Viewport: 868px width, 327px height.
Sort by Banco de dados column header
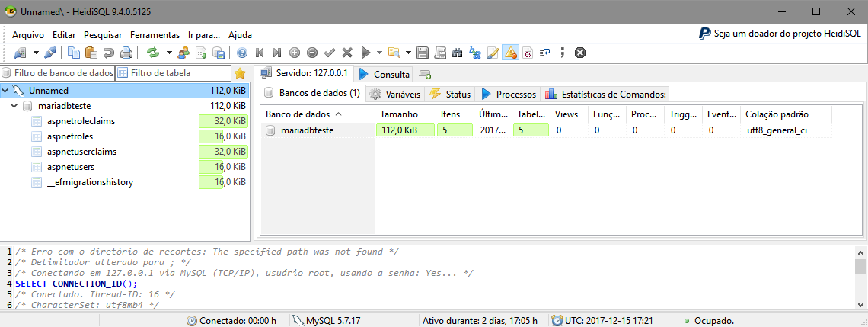[318, 114]
